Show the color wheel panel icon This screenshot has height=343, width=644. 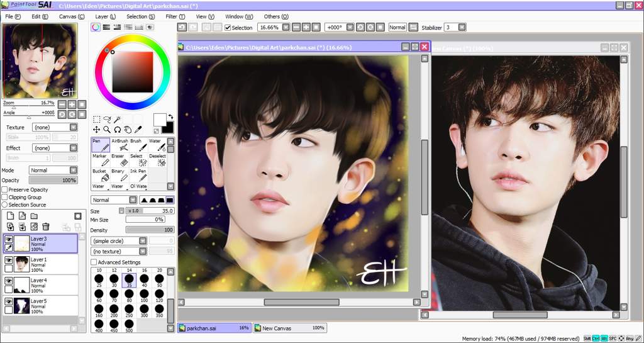(96, 27)
